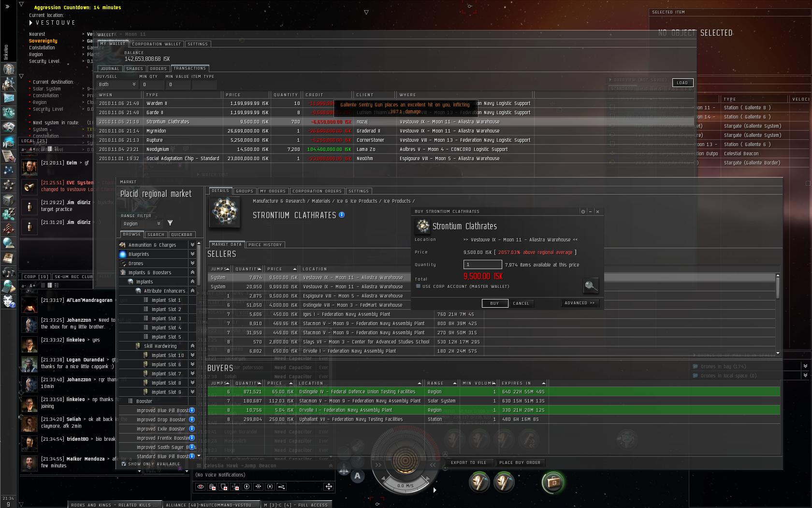Viewport: 812px width, 508px height.
Task: Open the assets cube icon in Neocom
Action: tap(8, 199)
